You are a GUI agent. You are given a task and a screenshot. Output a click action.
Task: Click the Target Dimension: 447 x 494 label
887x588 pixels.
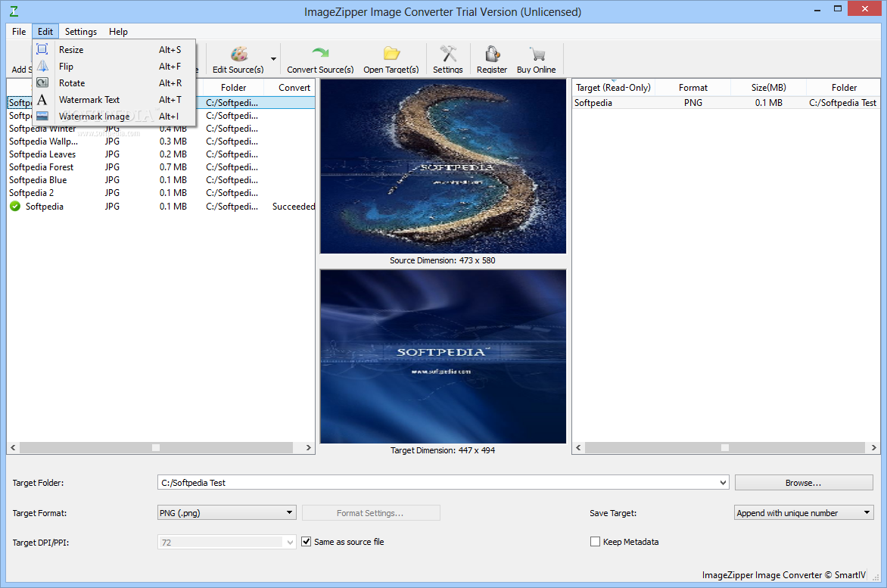443,450
